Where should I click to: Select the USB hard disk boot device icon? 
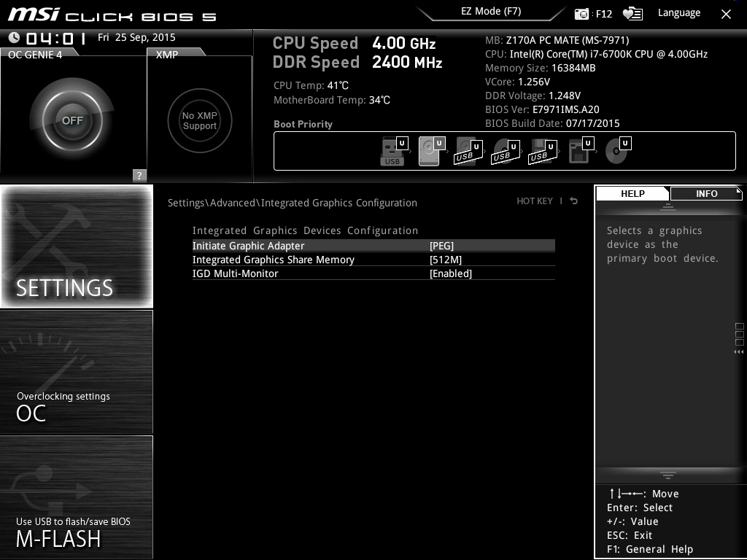(468, 151)
